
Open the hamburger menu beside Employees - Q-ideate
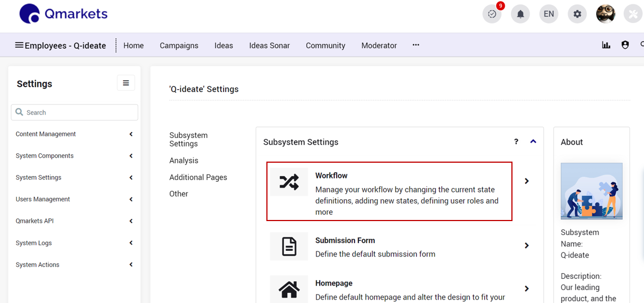(x=19, y=45)
